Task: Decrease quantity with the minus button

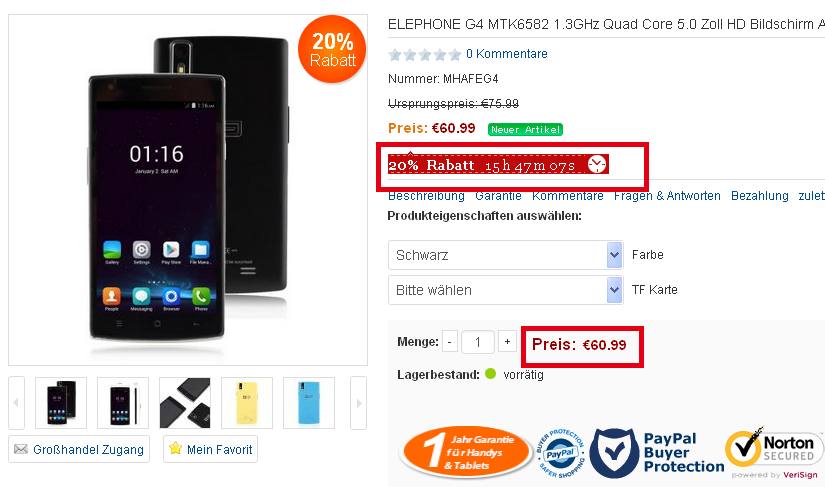Action: [449, 342]
